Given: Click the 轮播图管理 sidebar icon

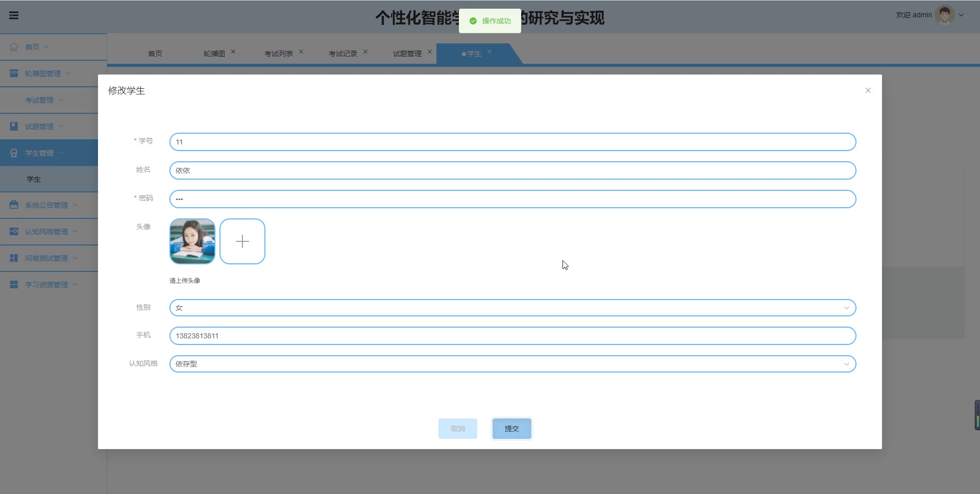Looking at the screenshot, I should point(14,73).
